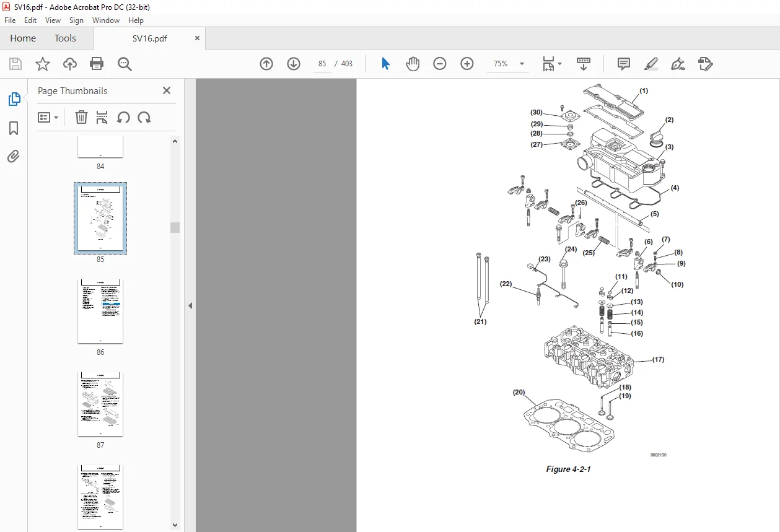Select the SV16.pdf document tab
This screenshot has height=532, width=780.
click(x=149, y=38)
